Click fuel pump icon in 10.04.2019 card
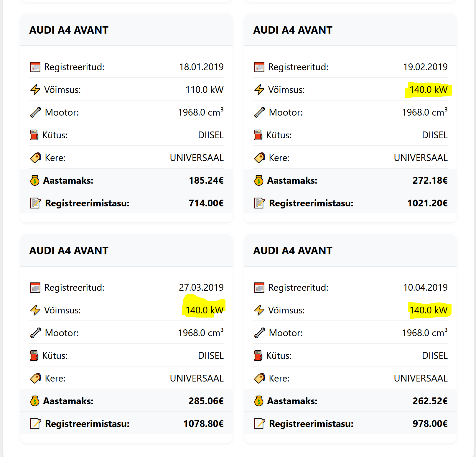 pos(258,356)
